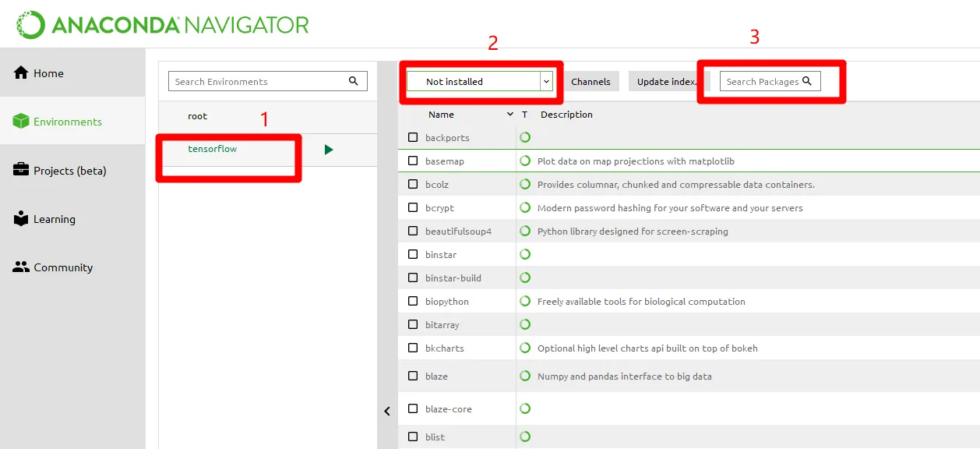Check the backports package checkbox
Image resolution: width=980 pixels, height=449 pixels.
point(413,137)
